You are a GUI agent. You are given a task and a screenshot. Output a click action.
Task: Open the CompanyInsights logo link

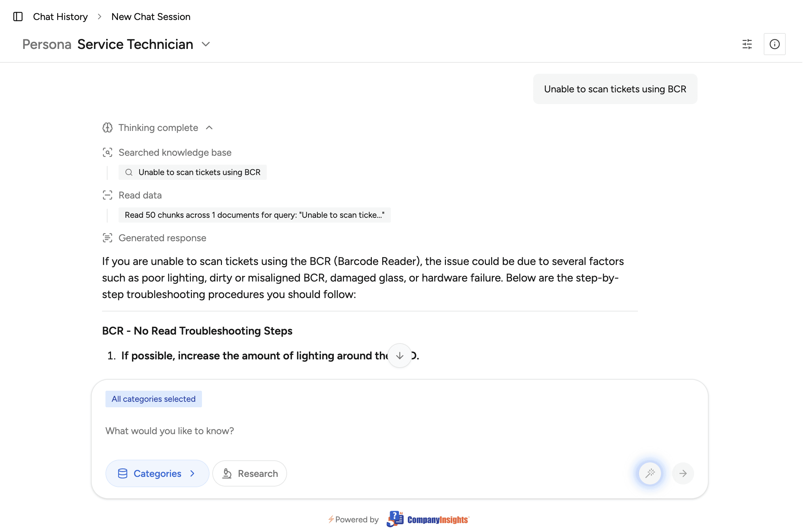(x=428, y=519)
